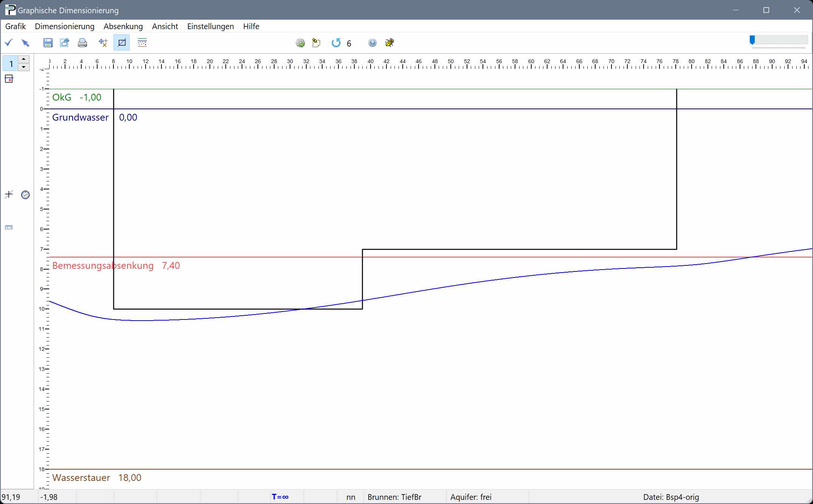Click the printer icon
813x504 pixels.
pos(82,43)
